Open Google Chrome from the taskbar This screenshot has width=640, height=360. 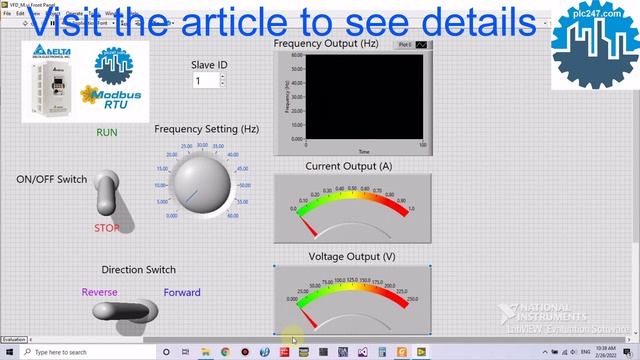225,352
